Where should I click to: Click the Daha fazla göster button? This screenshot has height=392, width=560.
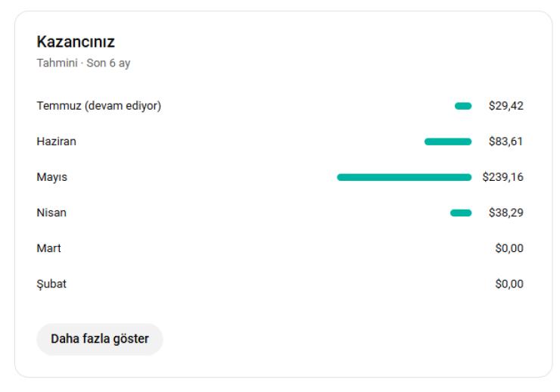point(100,339)
